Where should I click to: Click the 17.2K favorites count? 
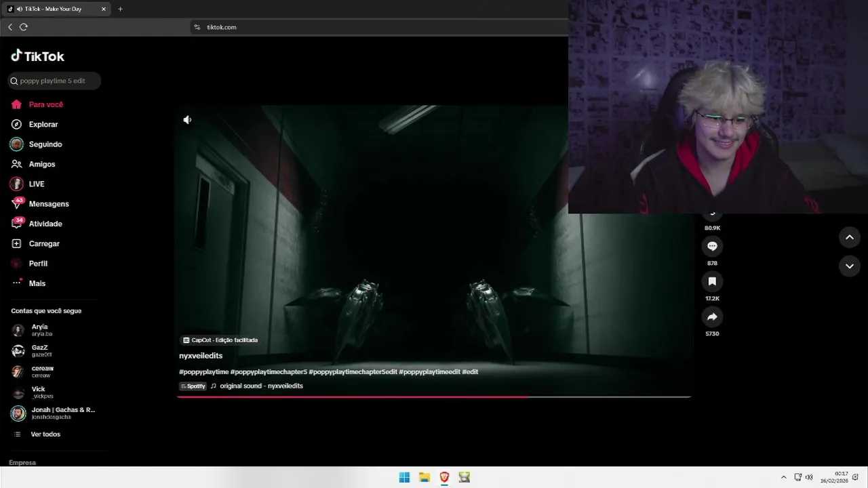click(712, 298)
